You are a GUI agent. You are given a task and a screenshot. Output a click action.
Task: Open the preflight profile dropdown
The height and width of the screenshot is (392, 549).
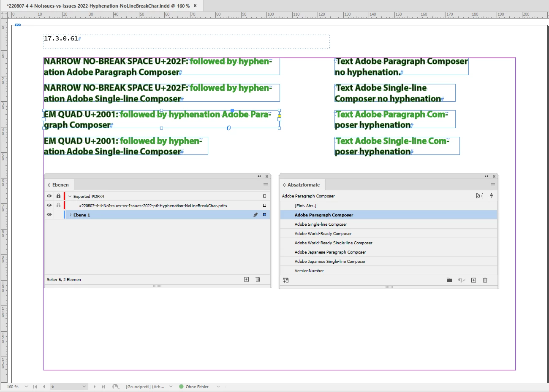(171, 387)
